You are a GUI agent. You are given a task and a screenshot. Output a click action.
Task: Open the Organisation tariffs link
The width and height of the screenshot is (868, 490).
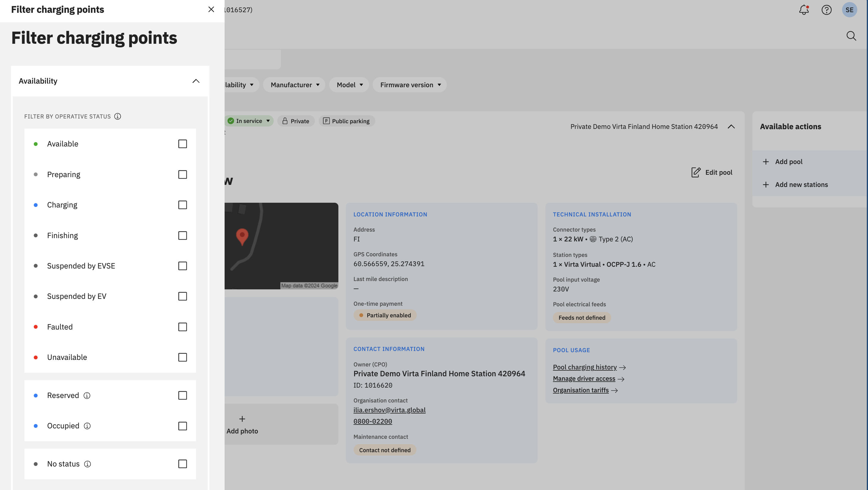point(581,390)
